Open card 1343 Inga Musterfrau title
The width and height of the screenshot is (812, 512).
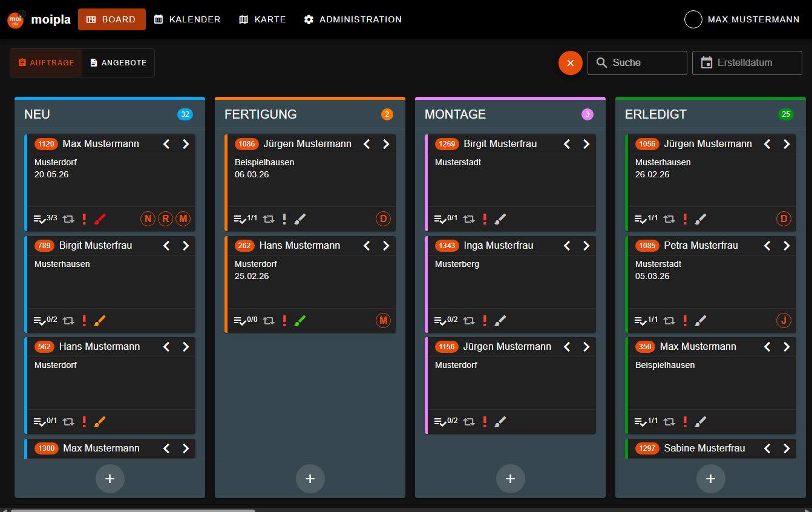tap(499, 246)
